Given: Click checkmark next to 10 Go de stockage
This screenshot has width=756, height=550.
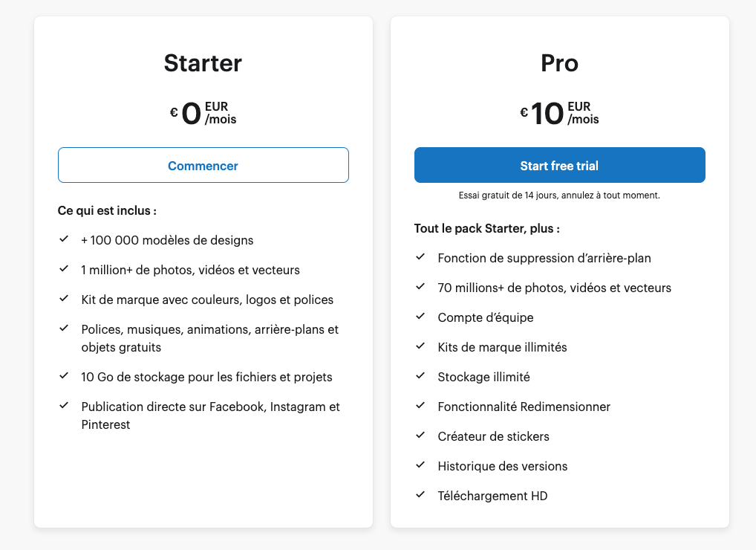Looking at the screenshot, I should 64,376.
